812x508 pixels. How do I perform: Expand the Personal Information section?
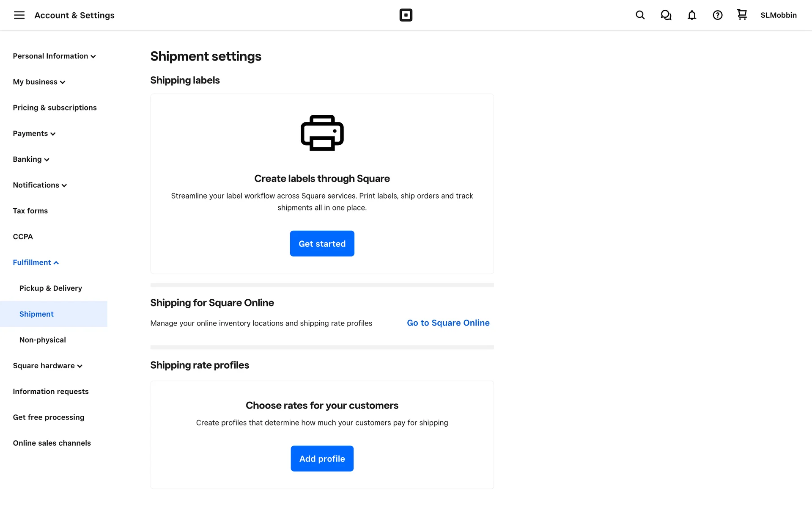point(54,56)
